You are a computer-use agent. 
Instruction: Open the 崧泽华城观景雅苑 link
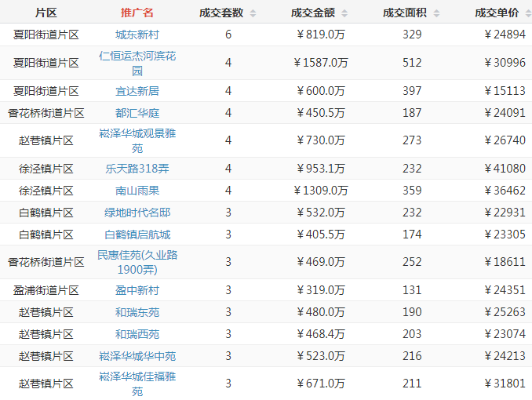(x=137, y=141)
